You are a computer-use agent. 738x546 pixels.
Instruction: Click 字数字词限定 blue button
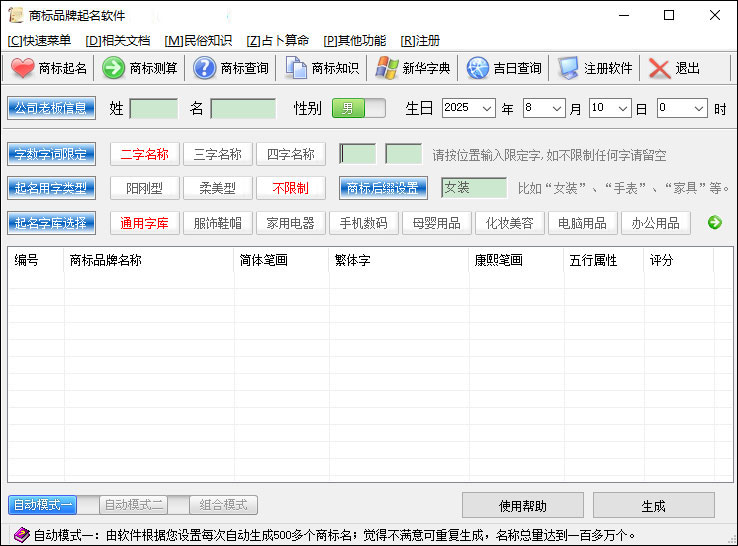51,154
